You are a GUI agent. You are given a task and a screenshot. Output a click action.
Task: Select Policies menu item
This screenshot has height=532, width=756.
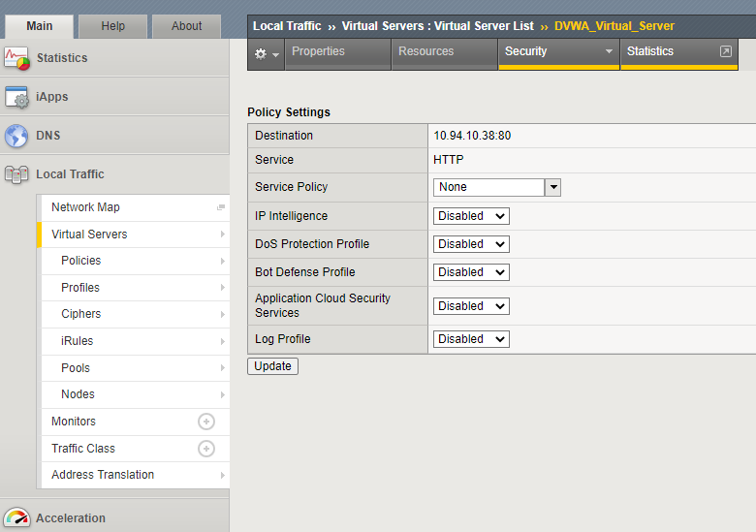tap(136, 261)
